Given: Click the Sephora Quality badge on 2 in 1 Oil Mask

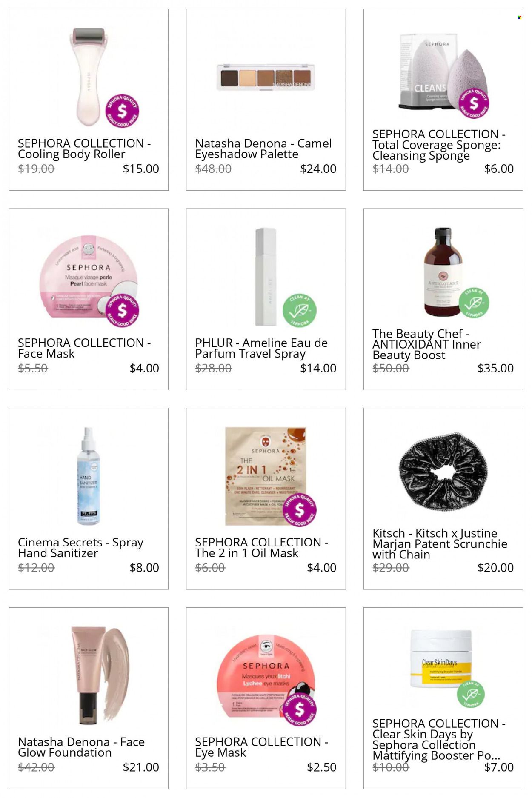Looking at the screenshot, I should tap(300, 509).
